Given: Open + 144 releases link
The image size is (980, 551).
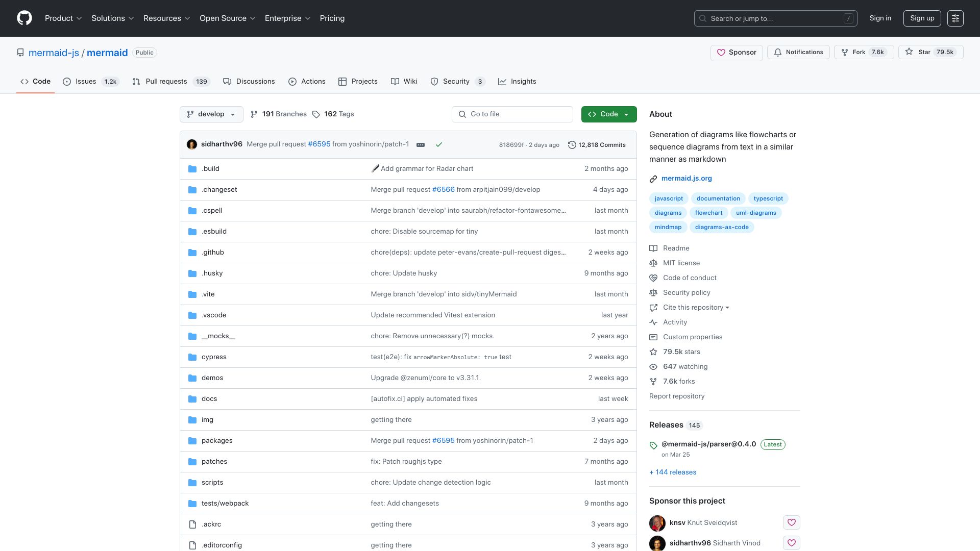Looking at the screenshot, I should pyautogui.click(x=673, y=472).
